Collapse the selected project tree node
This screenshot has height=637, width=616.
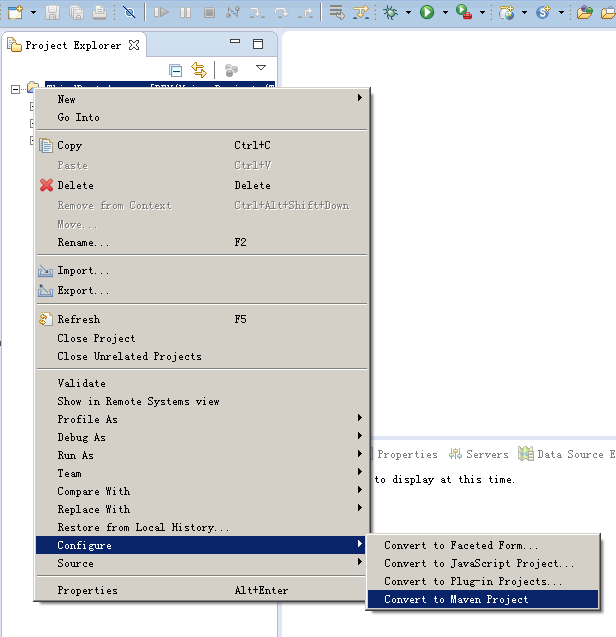point(15,89)
